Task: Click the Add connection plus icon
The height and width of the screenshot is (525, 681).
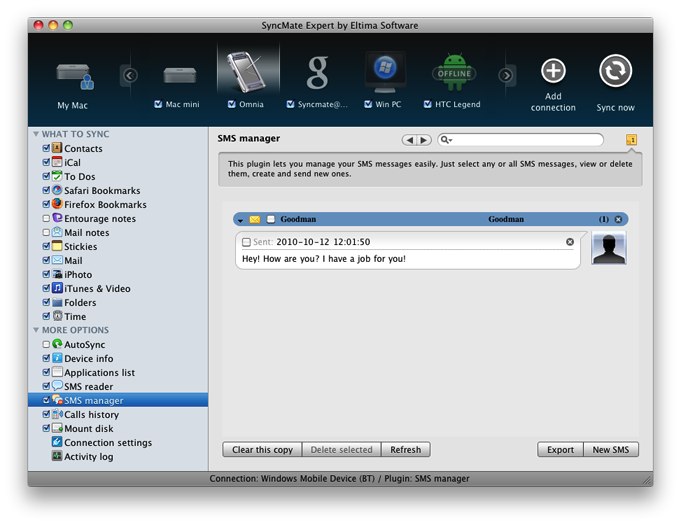Action: click(x=553, y=70)
